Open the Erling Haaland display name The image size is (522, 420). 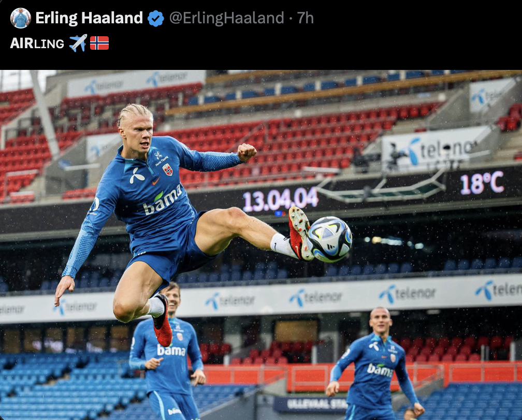tap(89, 18)
